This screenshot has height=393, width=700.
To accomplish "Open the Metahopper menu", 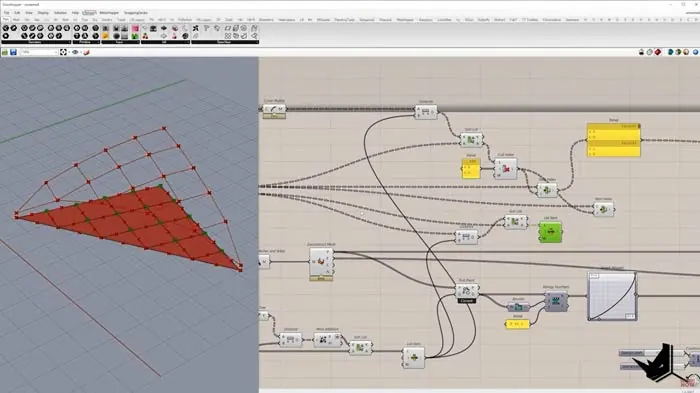I will [x=109, y=13].
